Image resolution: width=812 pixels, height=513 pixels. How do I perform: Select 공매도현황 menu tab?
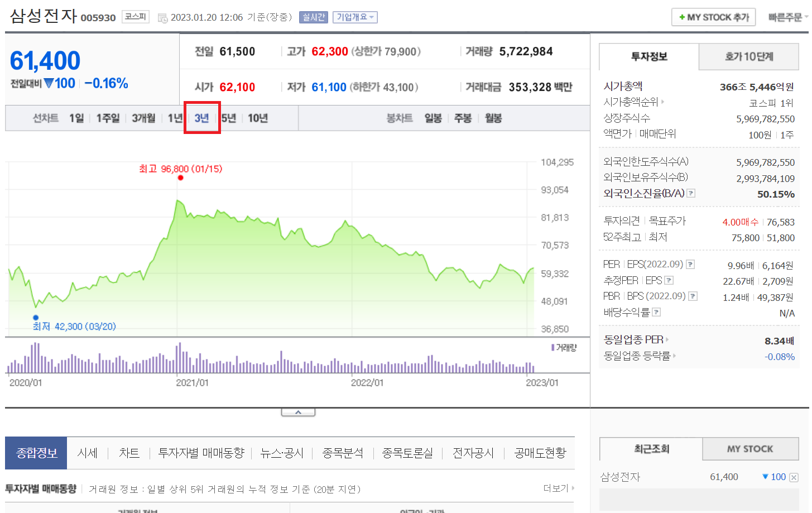tap(540, 453)
